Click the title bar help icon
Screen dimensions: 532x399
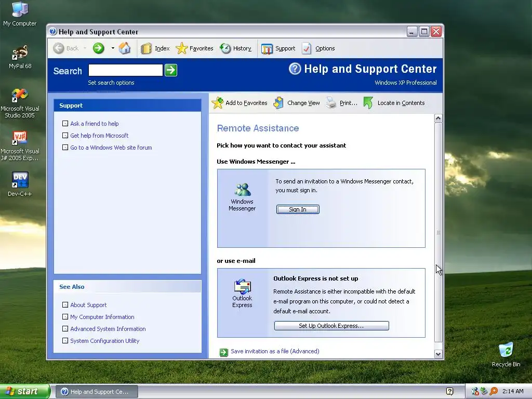coord(53,32)
